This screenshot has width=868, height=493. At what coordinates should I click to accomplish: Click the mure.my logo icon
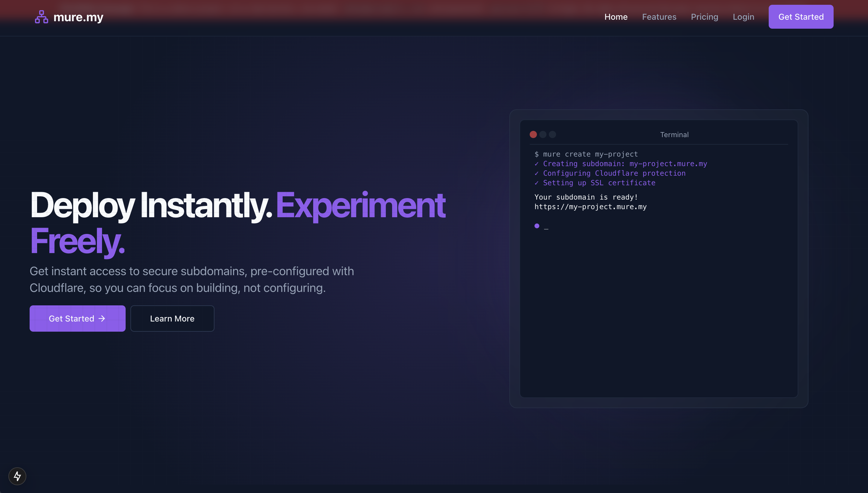(x=41, y=16)
